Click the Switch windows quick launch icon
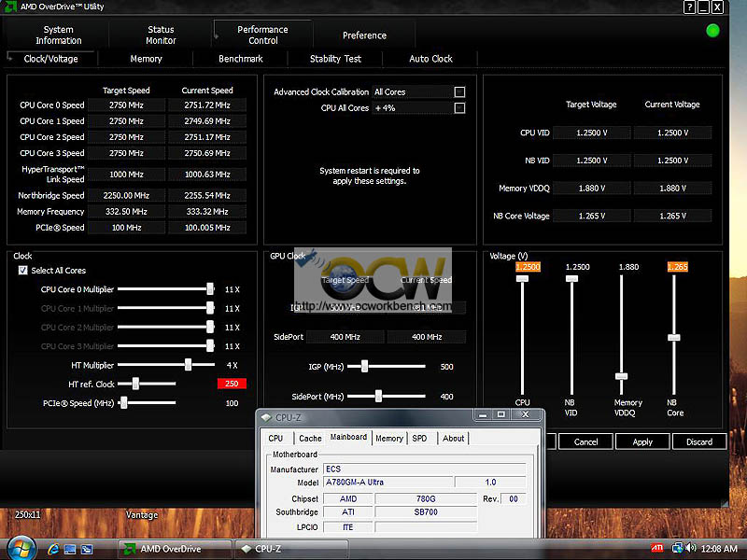The height and width of the screenshot is (560, 747). [86, 550]
